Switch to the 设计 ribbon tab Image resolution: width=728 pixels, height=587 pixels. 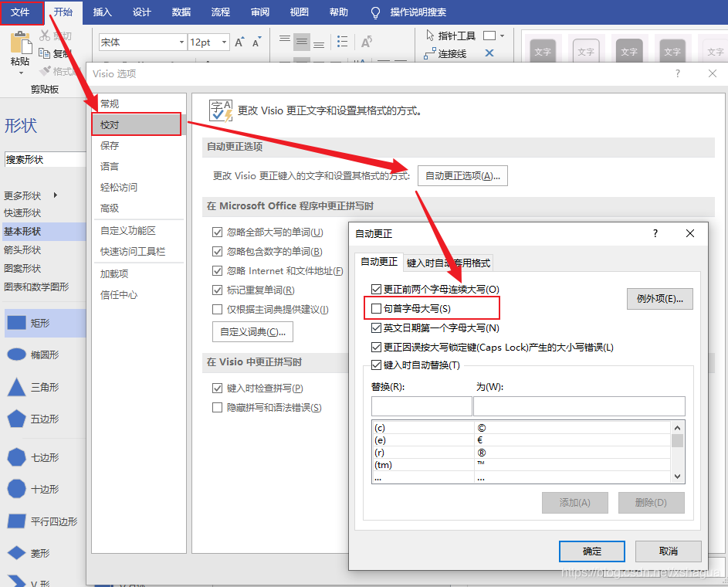click(141, 12)
